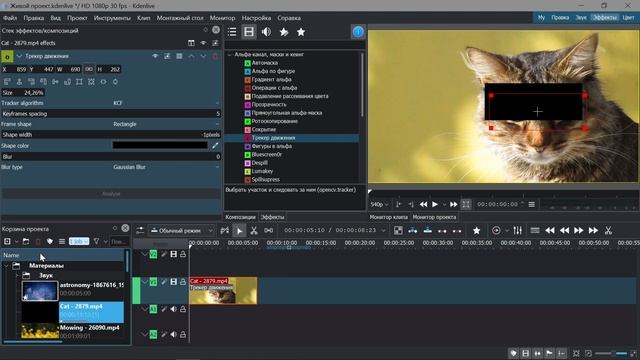Screen dimensions: 640x360
Task: Show audio effects speaker icon
Action: click(266, 32)
